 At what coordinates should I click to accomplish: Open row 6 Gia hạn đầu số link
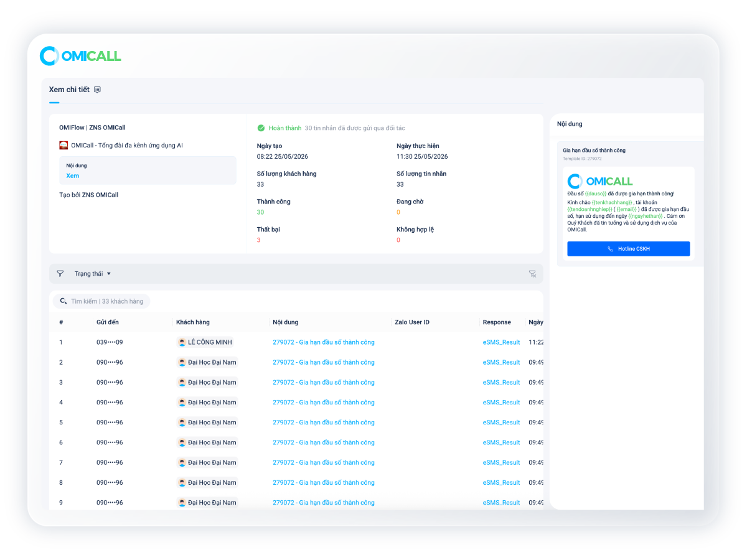(324, 442)
